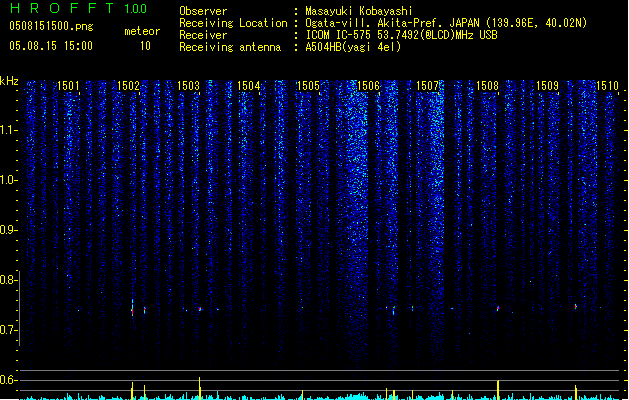Viewport: 629px width, 400px height.
Task: Click ICOM IC-575 receiver value
Action: coord(401,35)
